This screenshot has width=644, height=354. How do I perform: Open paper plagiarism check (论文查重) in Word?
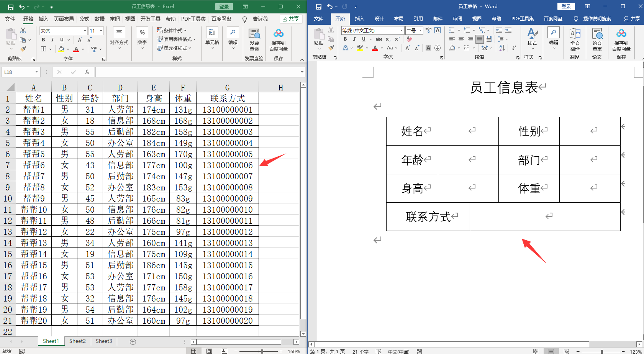pos(597,39)
